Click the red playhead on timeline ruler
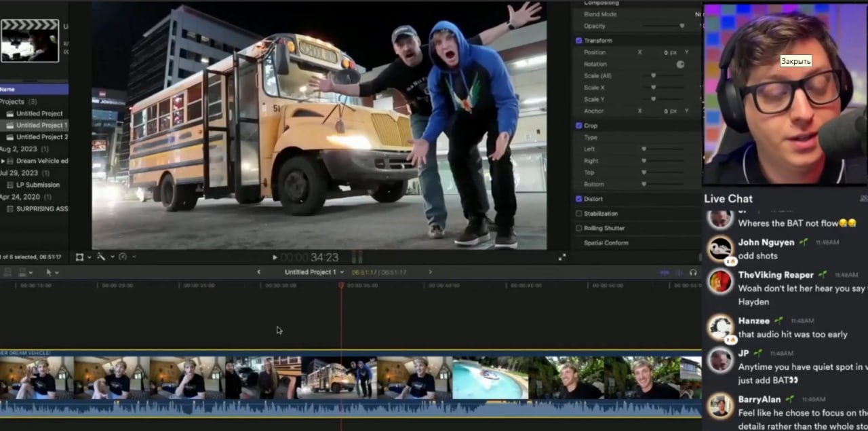This screenshot has width=868, height=431. (x=341, y=285)
